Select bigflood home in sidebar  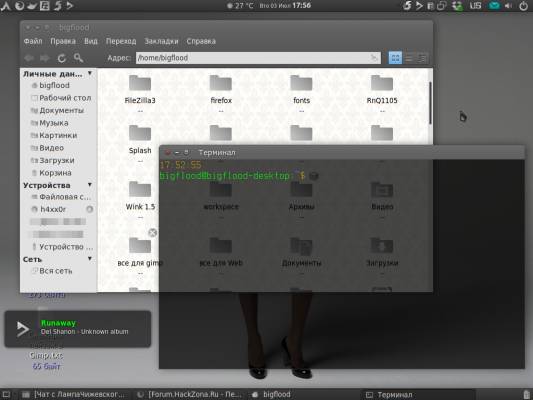click(x=54, y=85)
